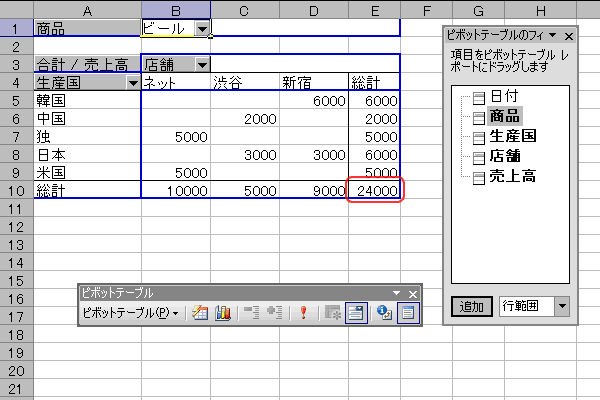Click the icon beside 生産国 field
The image size is (600, 400).
(x=478, y=138)
